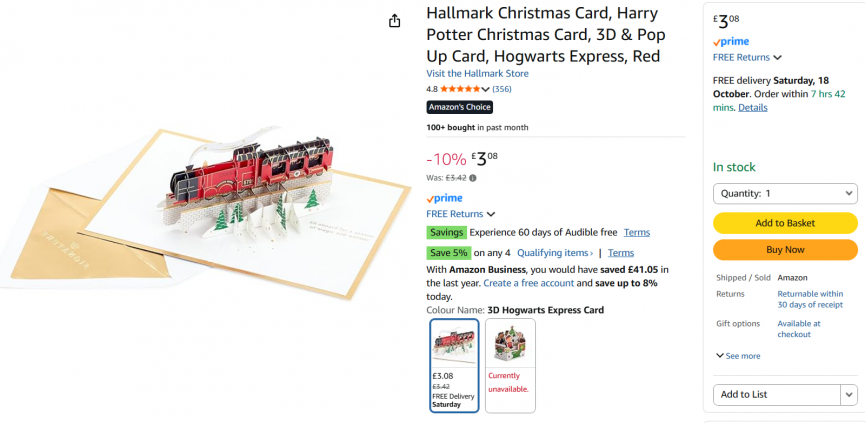Expand FREE Returns in the buy box

(x=747, y=57)
